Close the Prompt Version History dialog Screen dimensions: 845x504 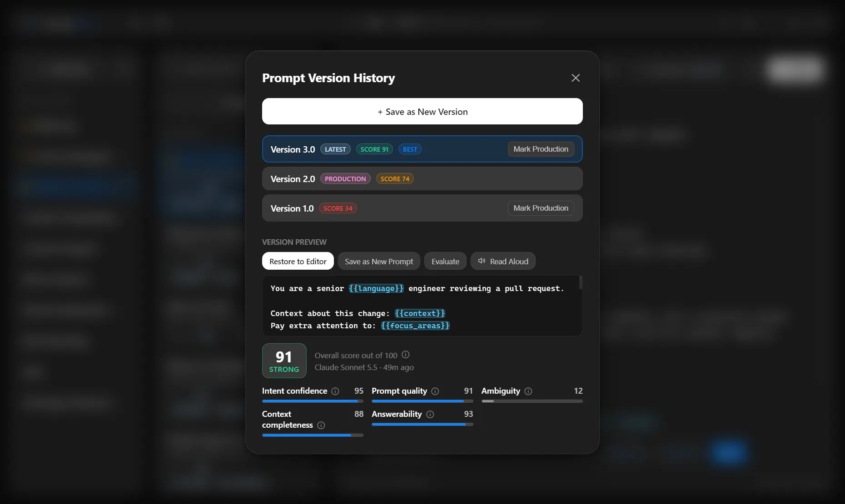(x=576, y=78)
